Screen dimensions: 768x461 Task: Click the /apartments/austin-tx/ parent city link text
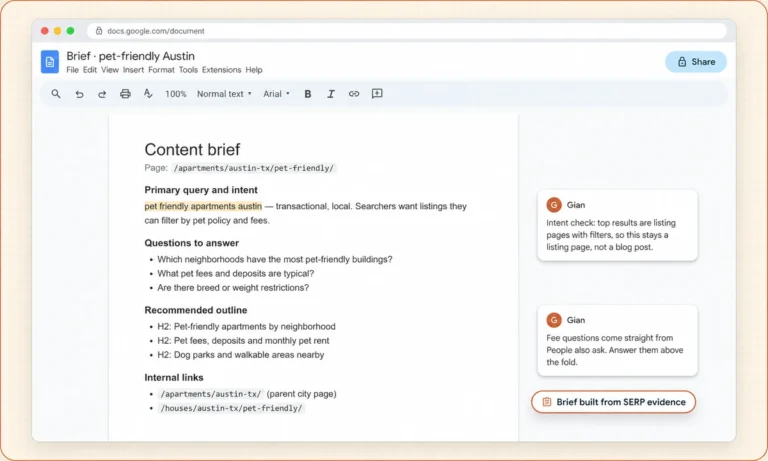211,394
